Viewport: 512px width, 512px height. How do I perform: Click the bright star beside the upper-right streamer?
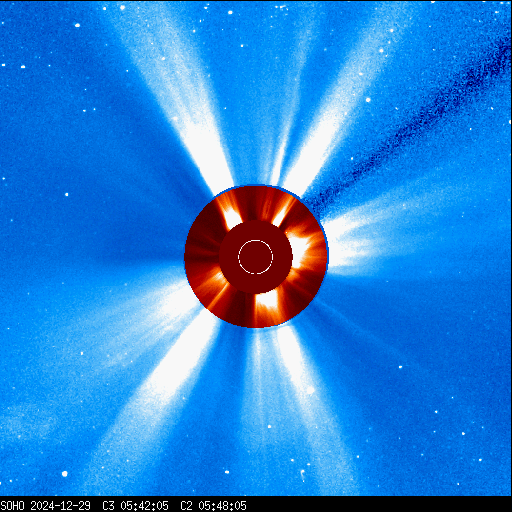pos(368,100)
